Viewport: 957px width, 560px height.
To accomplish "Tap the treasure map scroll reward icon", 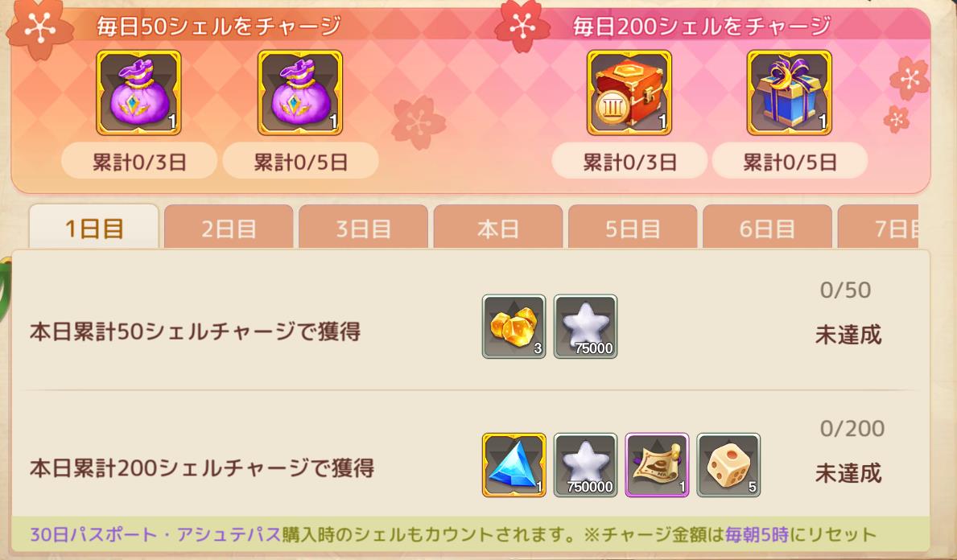I will pyautogui.click(x=657, y=465).
